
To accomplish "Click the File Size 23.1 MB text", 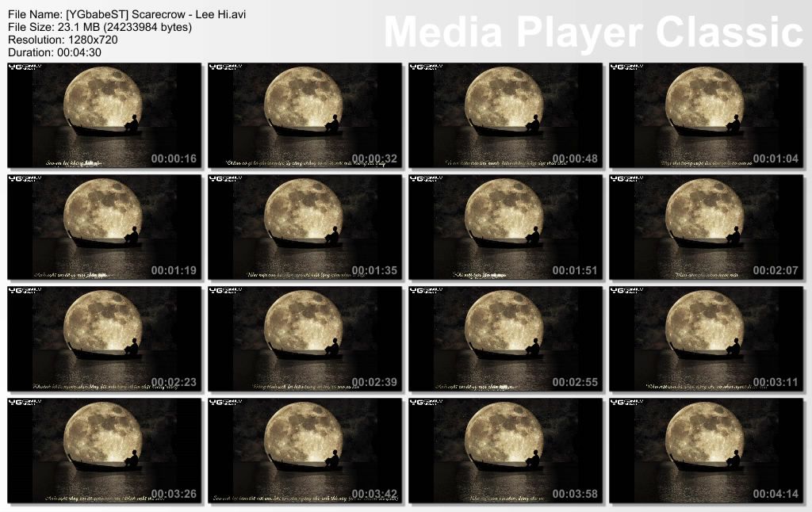I will [x=100, y=27].
